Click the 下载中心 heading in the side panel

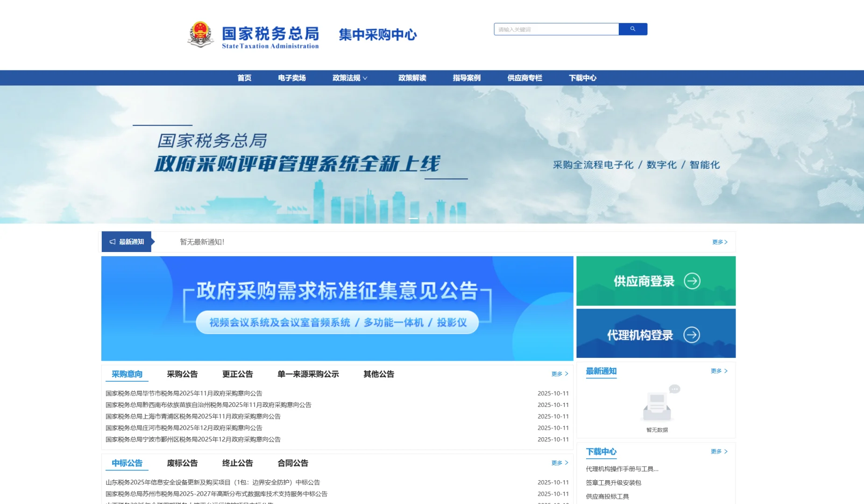601,452
